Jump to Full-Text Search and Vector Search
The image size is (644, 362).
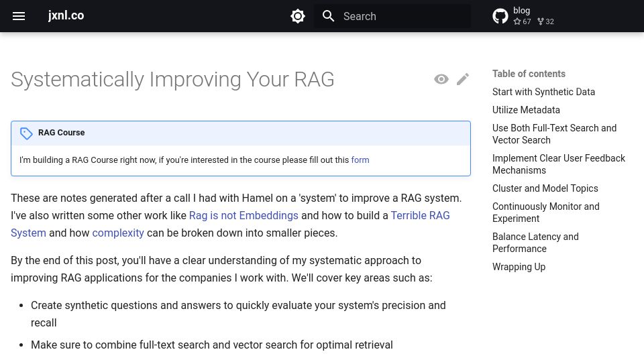click(555, 134)
